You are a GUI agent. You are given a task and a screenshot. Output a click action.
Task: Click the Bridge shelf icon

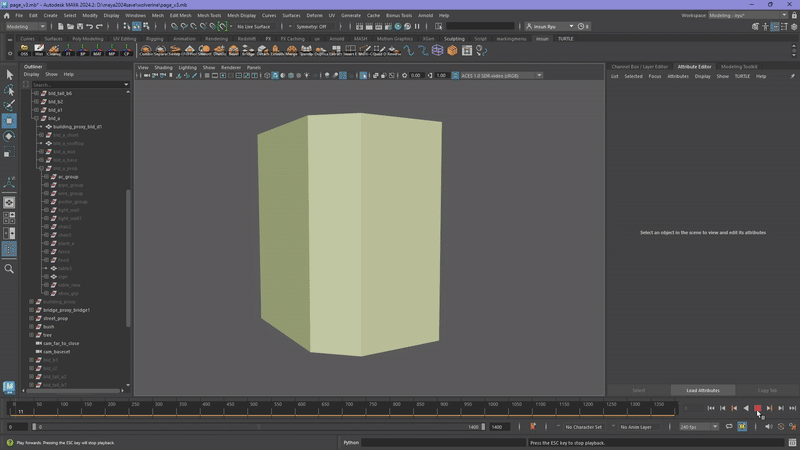click(x=248, y=50)
